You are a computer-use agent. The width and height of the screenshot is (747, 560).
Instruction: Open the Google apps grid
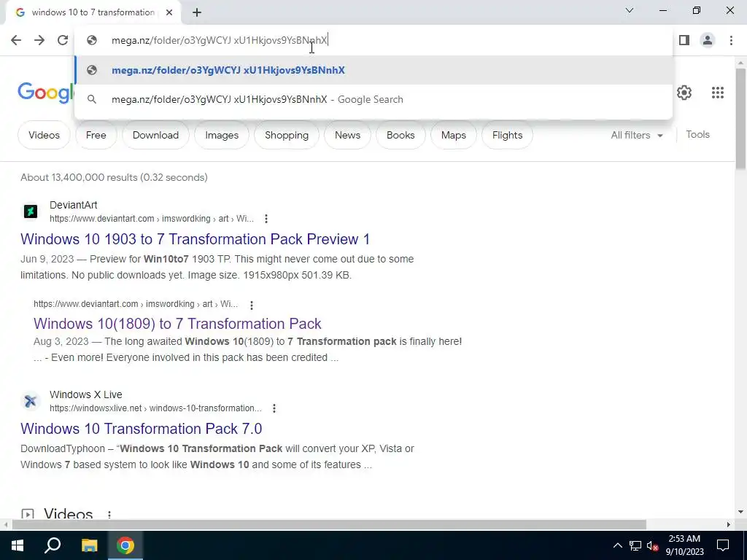718,93
